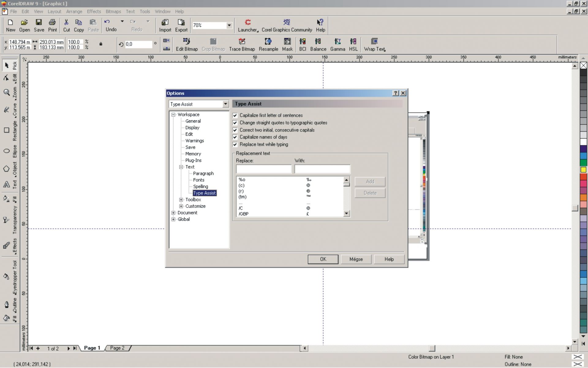Pick the yellow swatch in palette
This screenshot has height=368, width=588.
click(x=583, y=170)
